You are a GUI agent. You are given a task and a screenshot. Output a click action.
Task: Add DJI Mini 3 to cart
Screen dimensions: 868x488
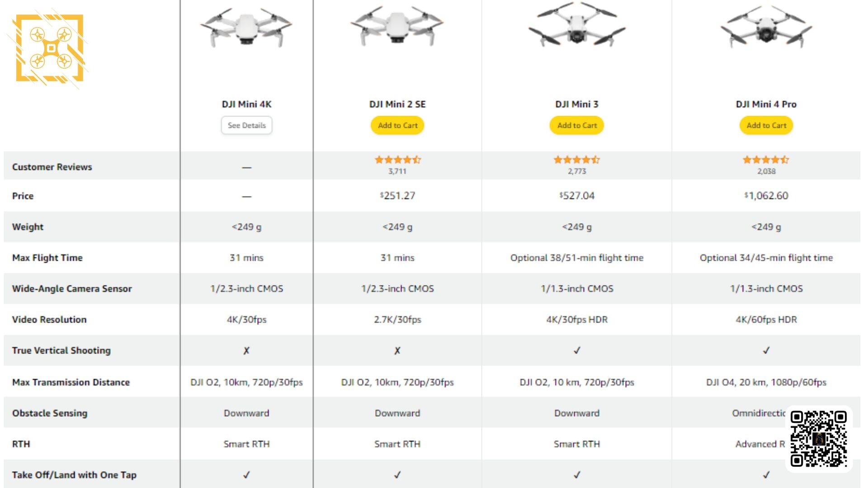pyautogui.click(x=577, y=125)
